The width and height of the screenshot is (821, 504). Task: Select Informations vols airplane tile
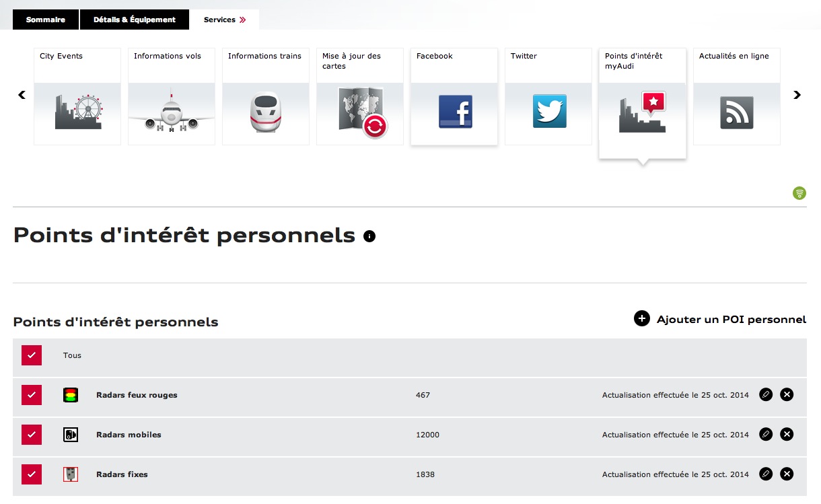172,96
